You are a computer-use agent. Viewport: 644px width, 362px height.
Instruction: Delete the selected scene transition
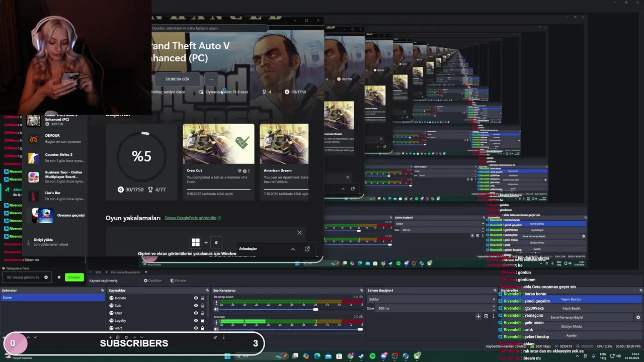tap(486, 316)
